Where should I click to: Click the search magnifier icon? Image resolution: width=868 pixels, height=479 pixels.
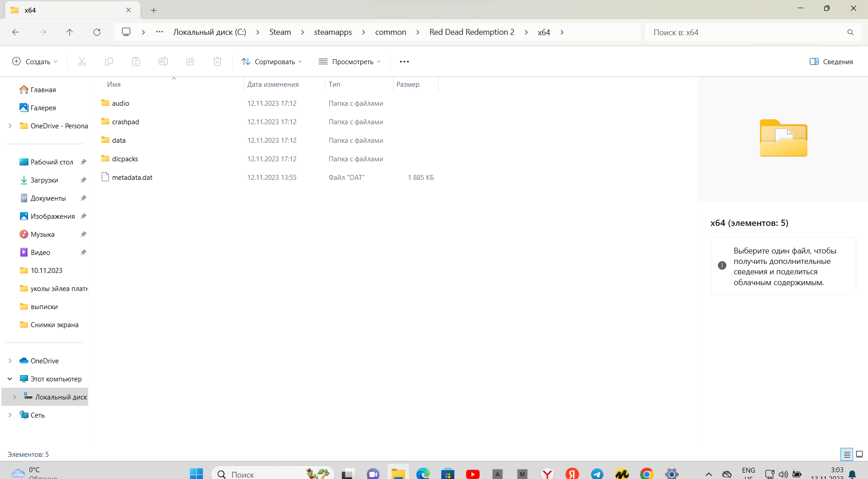pyautogui.click(x=850, y=33)
